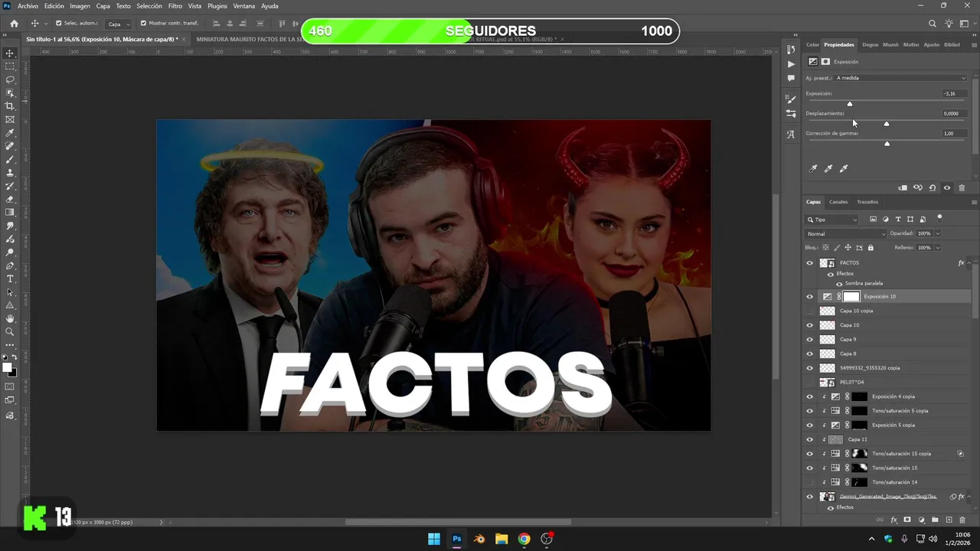
Task: Toggle Selec. autom. checkbox
Action: [58, 23]
